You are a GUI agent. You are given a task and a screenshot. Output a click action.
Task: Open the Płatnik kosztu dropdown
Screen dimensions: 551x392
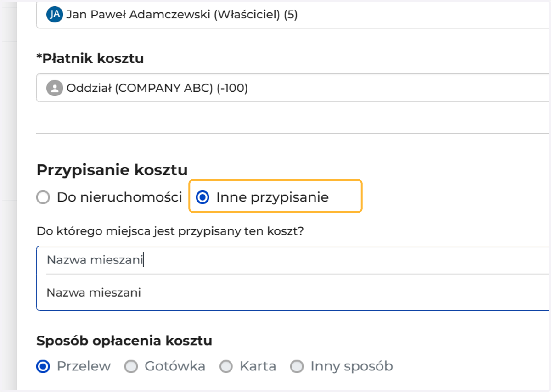(293, 88)
